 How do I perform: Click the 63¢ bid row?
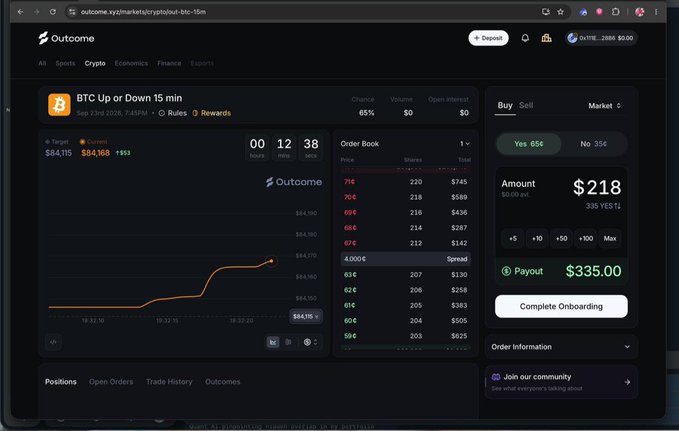(405, 275)
